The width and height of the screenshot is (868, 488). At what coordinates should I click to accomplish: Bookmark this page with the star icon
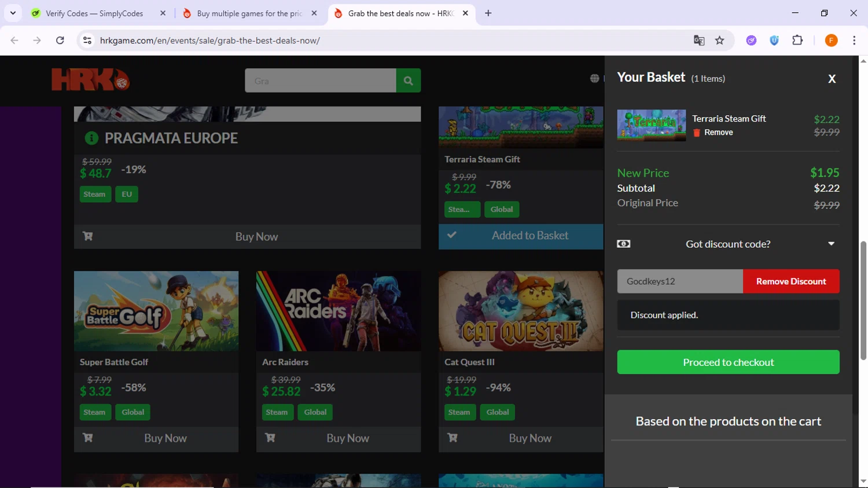click(720, 41)
